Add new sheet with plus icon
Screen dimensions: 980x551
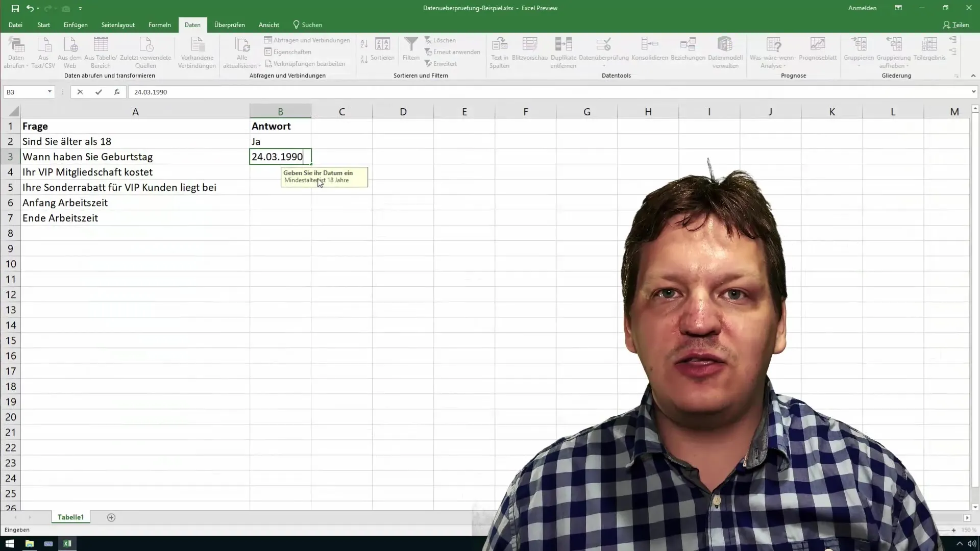click(x=111, y=517)
